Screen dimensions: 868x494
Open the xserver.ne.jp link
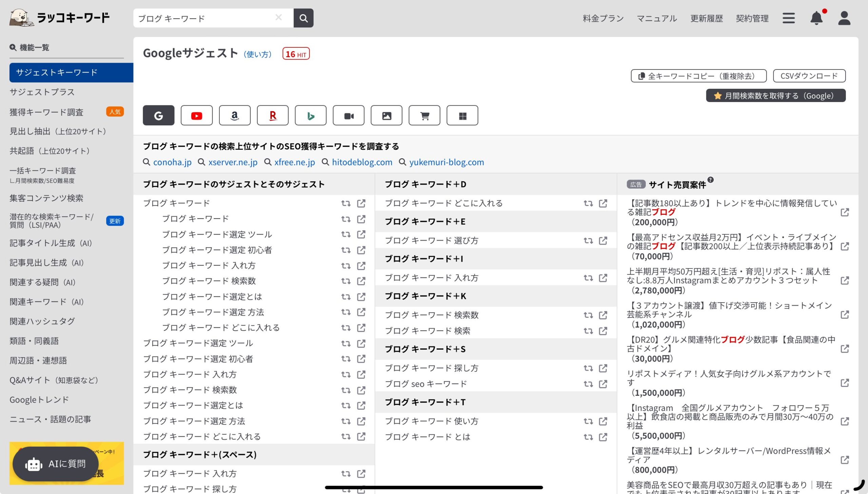[233, 162]
